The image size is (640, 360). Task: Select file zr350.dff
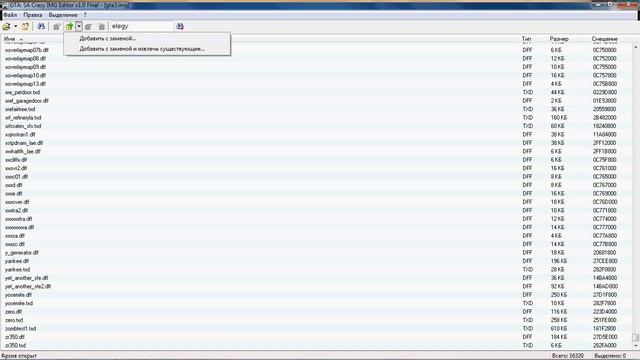(15, 337)
